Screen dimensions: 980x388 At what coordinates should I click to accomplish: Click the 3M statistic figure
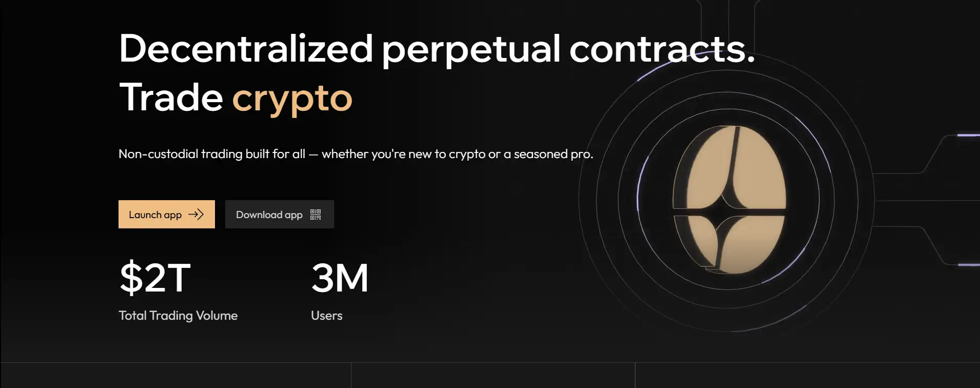point(340,278)
